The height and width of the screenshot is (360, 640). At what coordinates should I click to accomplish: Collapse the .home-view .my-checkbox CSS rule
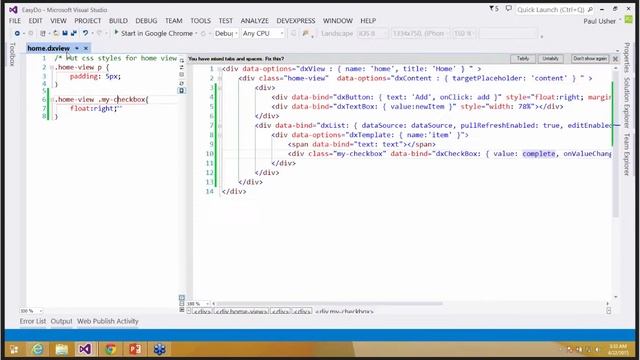pyautogui.click(x=51, y=100)
